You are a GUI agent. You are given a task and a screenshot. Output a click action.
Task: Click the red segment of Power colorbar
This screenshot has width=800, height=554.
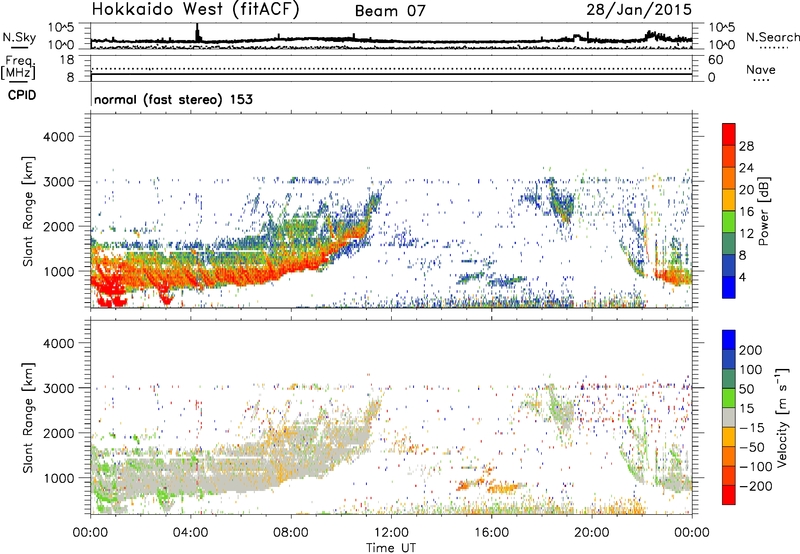729,135
